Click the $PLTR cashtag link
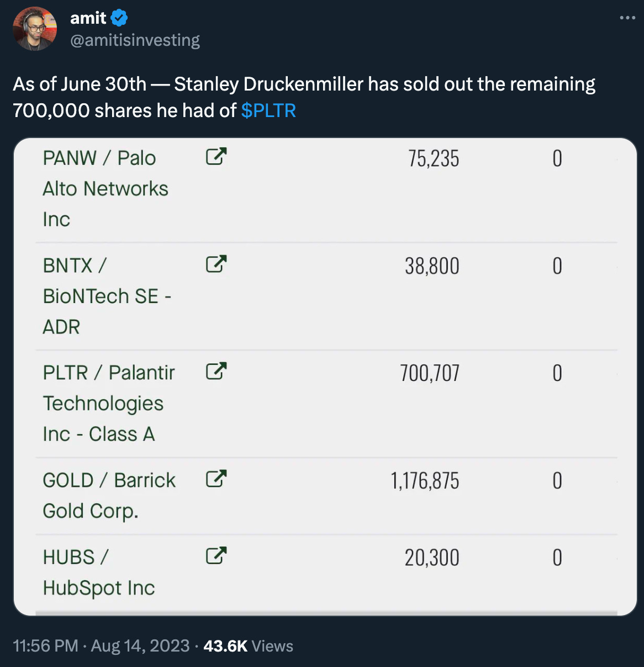This screenshot has width=644, height=667. click(x=268, y=110)
